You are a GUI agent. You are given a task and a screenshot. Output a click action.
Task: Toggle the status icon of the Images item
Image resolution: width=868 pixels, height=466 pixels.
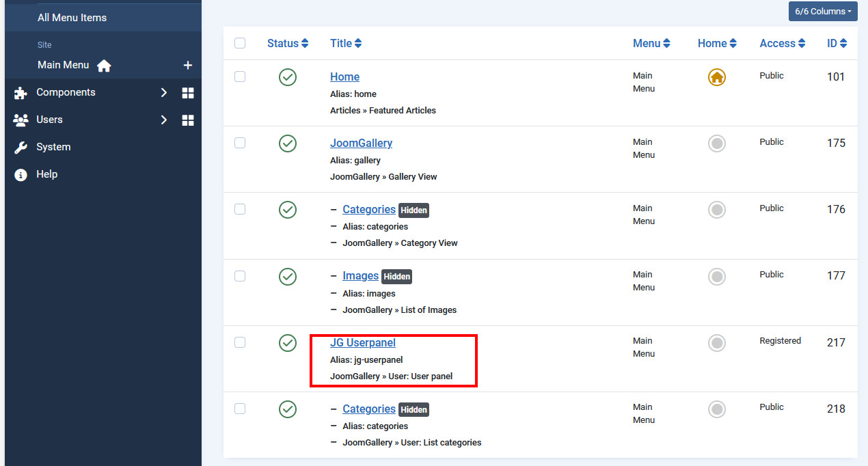coord(288,276)
